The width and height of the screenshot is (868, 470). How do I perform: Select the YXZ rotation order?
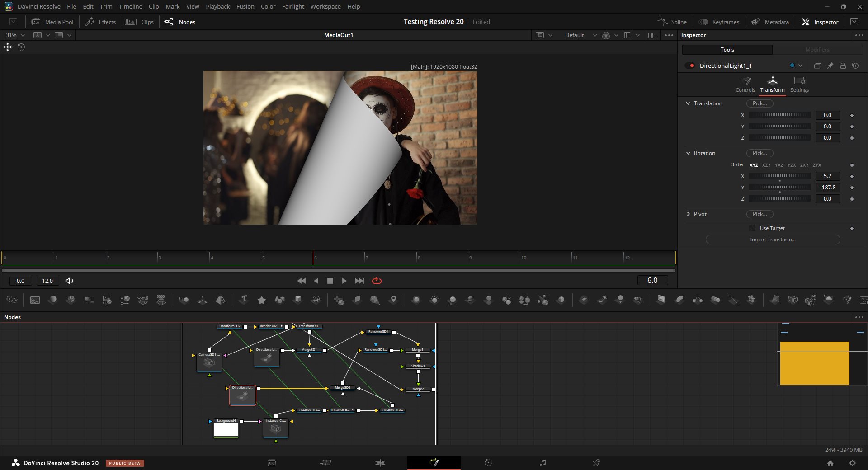(779, 165)
